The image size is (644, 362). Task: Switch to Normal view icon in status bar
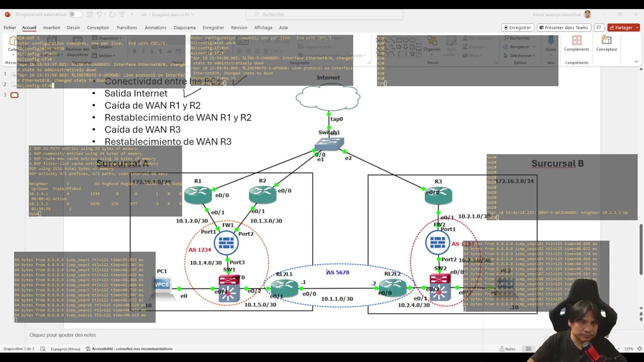pyautogui.click(x=528, y=349)
